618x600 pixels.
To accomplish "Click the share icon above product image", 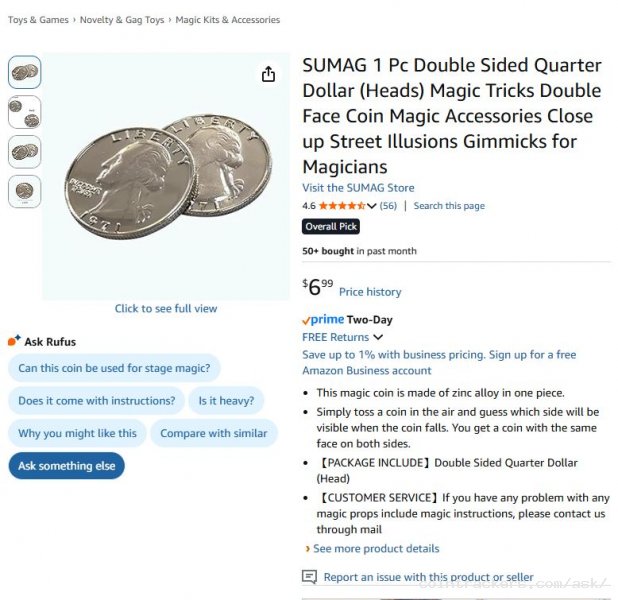I will [x=268, y=75].
